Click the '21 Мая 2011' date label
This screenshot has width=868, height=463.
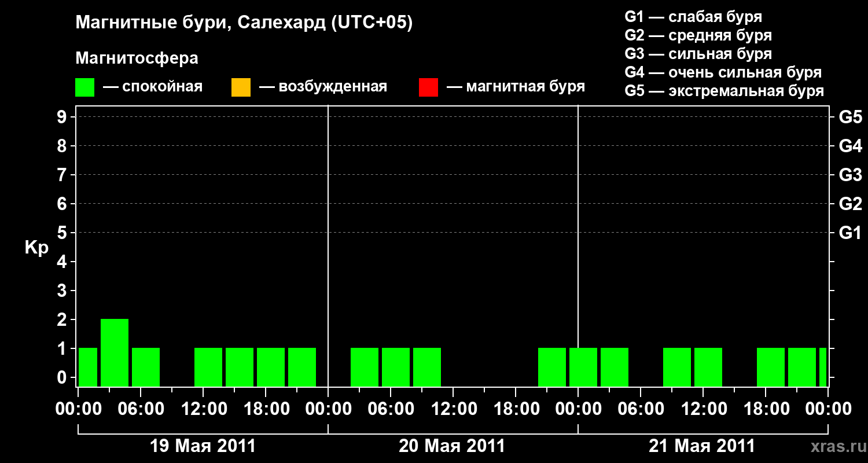coord(702,446)
